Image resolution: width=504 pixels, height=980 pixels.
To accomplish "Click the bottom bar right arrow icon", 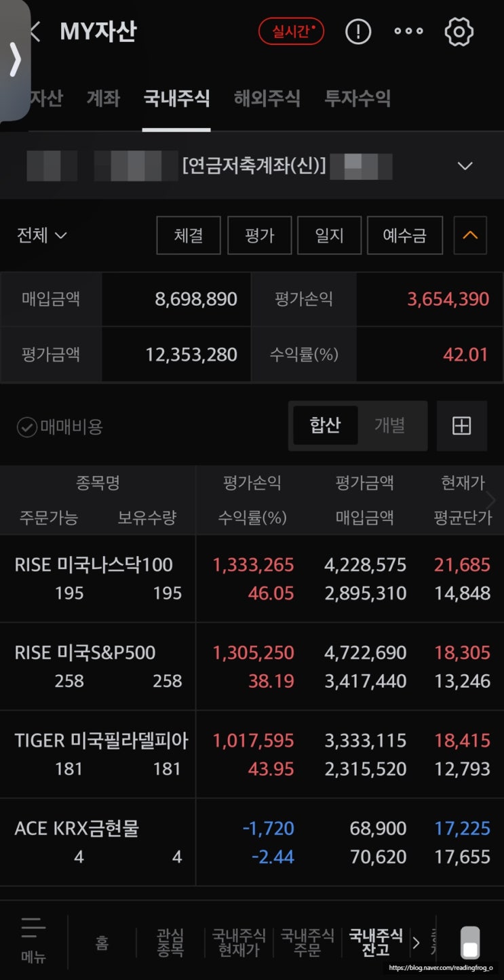I will pyautogui.click(x=416, y=943).
